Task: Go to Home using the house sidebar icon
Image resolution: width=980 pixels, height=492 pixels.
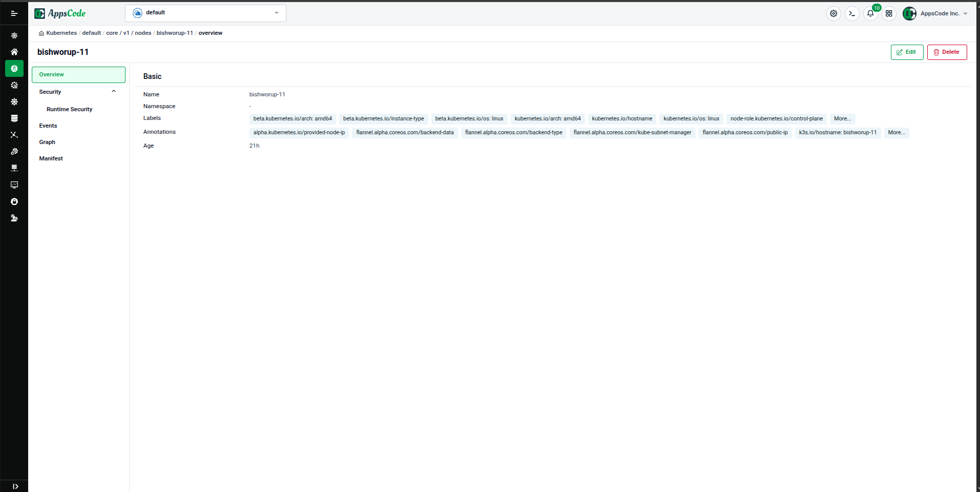Action: pos(14,52)
